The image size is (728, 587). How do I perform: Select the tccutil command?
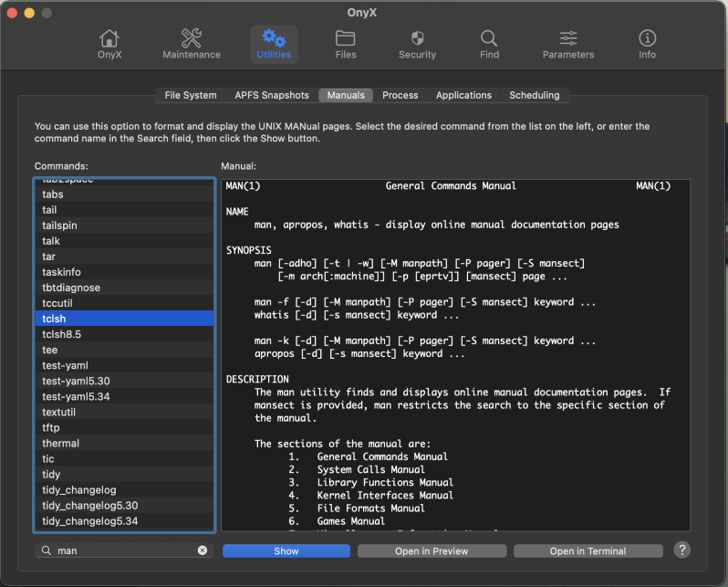tap(124, 303)
